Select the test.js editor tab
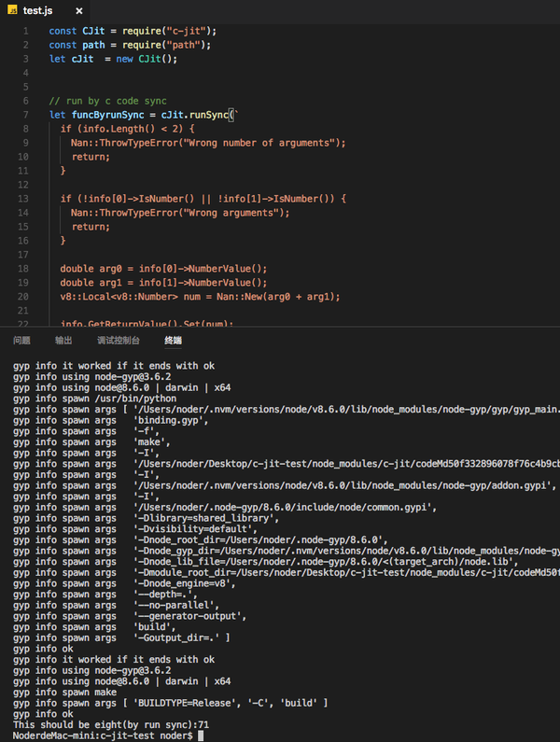The width and height of the screenshot is (560, 742). pos(45,10)
